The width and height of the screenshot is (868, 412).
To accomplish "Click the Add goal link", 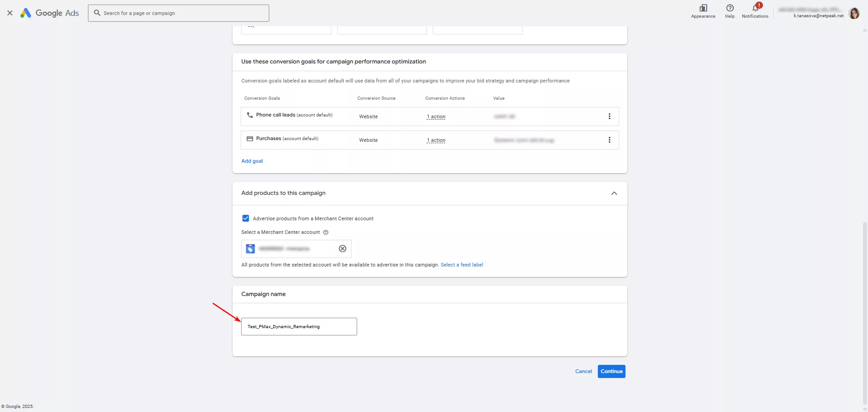I will pos(252,161).
